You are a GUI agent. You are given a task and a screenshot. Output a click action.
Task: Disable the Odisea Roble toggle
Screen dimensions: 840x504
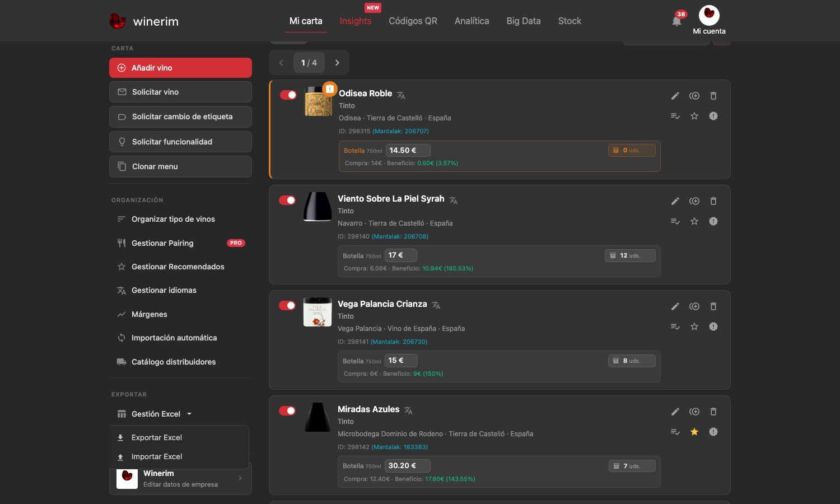tap(288, 95)
